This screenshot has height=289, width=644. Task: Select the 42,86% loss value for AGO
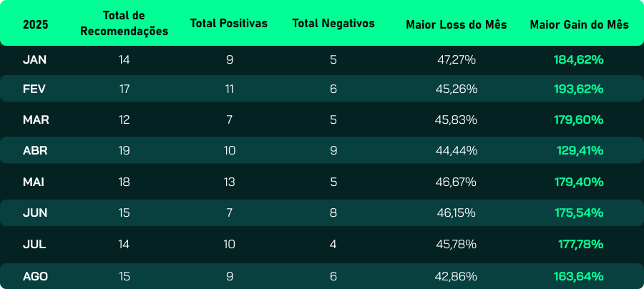[x=456, y=276]
